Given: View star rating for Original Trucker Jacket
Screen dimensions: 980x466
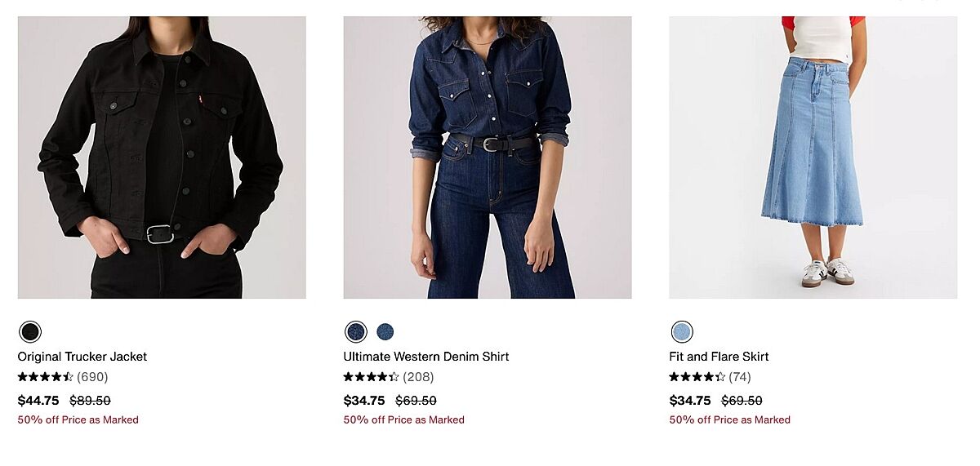Looking at the screenshot, I should point(46,377).
